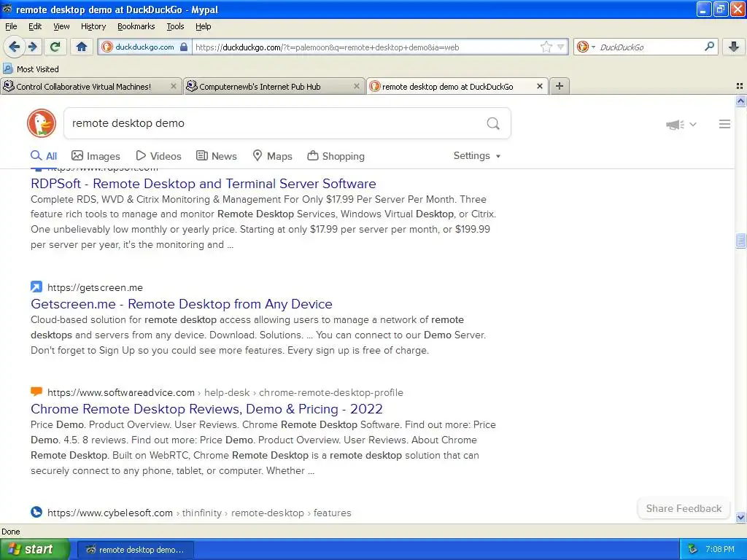Expand the Settings dropdown

pos(477,156)
